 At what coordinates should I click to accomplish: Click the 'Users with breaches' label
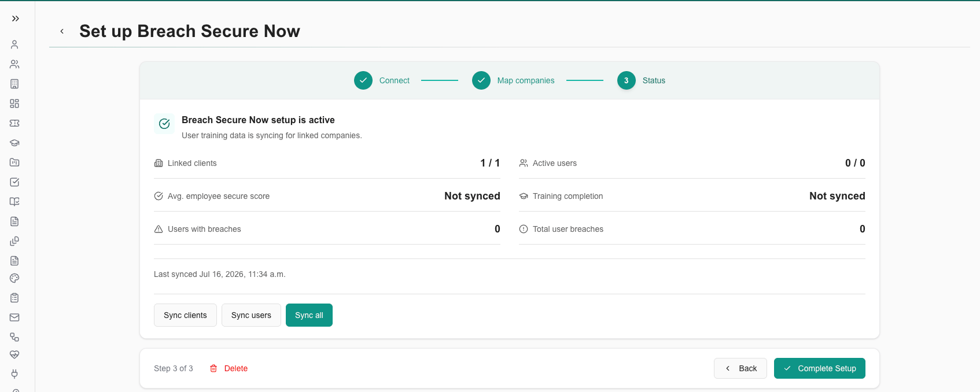point(204,229)
